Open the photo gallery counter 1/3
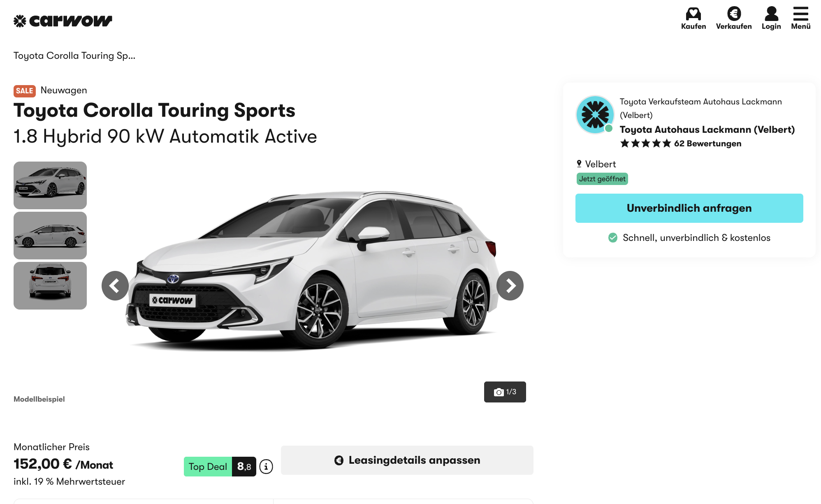The image size is (821, 504). 505,392
